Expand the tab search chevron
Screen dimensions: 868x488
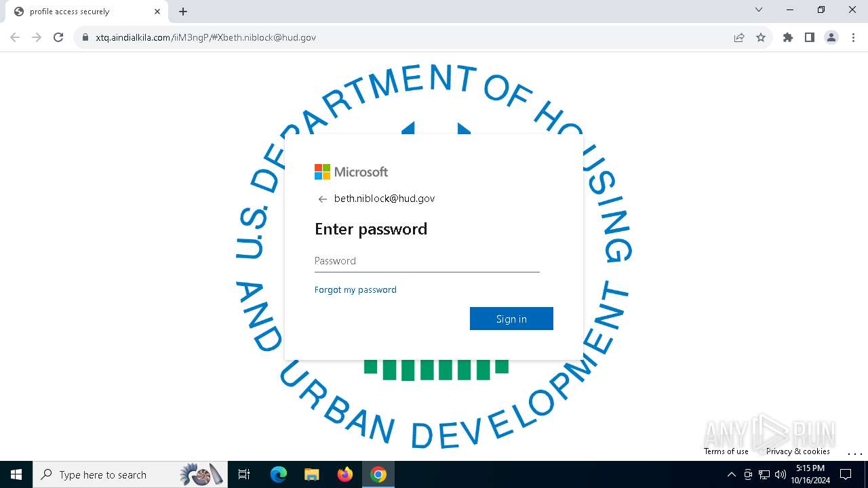[x=759, y=9]
